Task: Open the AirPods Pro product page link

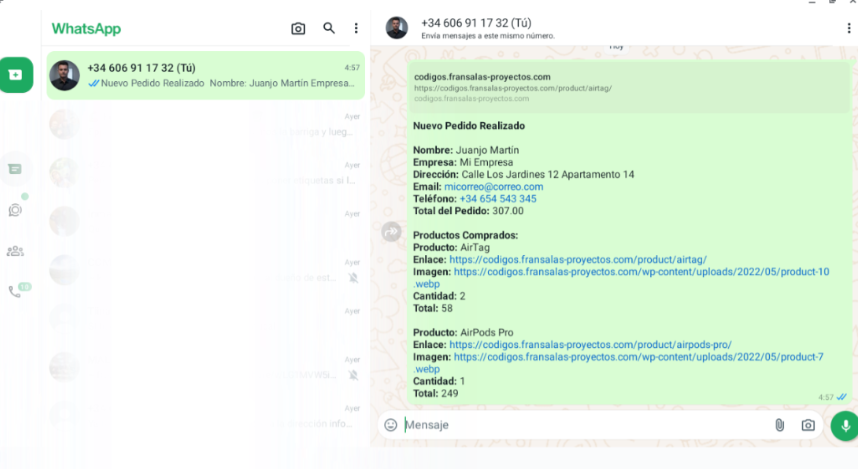Action: click(590, 345)
